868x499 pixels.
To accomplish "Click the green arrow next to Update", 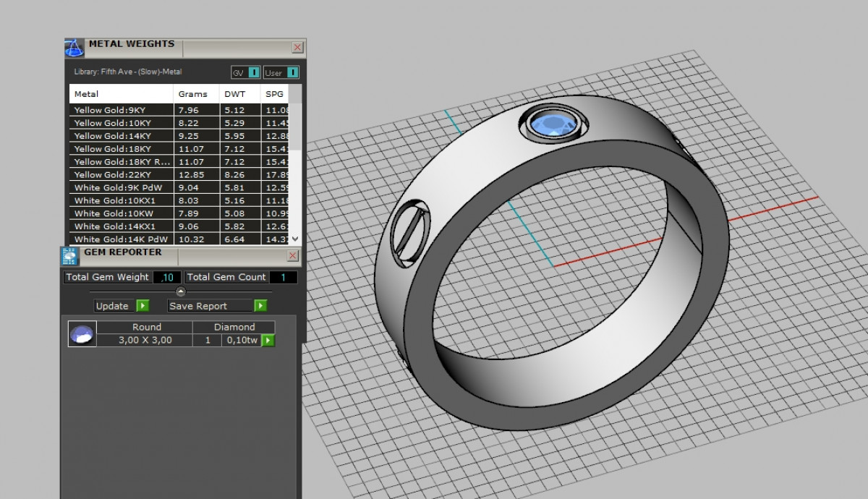I will pos(142,306).
